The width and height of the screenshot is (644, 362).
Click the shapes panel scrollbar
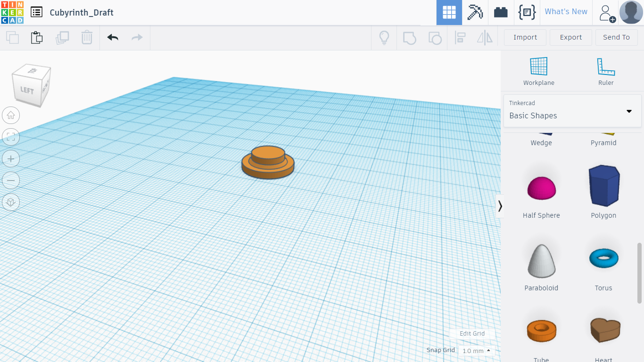tap(640, 273)
